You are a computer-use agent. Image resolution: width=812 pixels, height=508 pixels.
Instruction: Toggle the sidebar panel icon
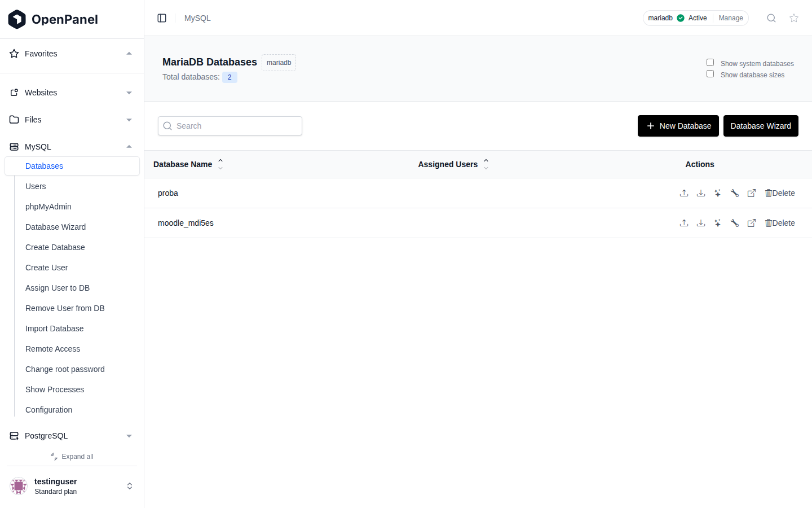(x=162, y=18)
